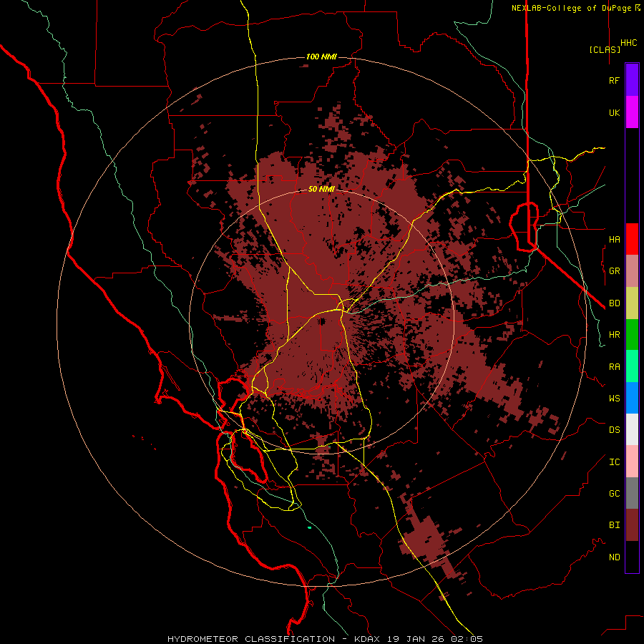Click the WS legend label
This screenshot has width=644, height=644.
614,399
